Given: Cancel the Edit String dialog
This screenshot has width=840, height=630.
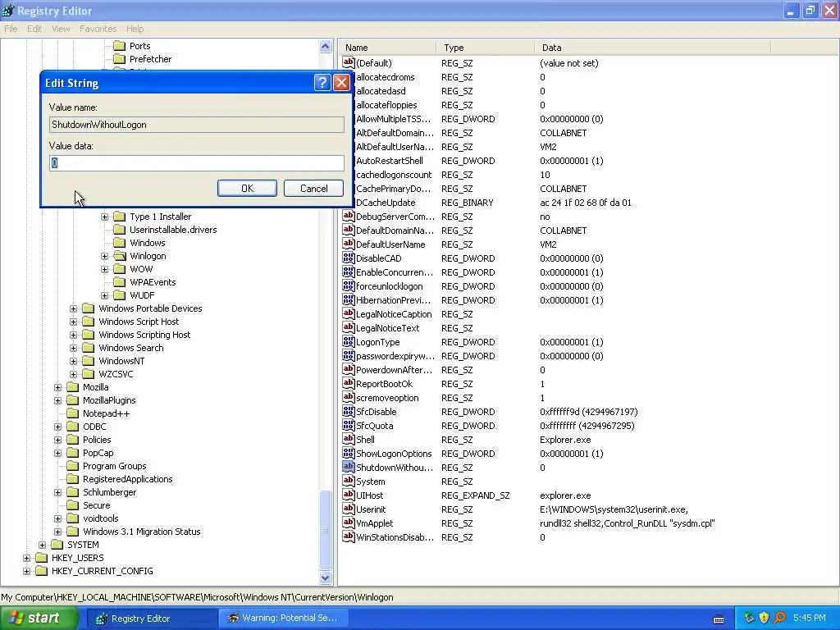Looking at the screenshot, I should tap(314, 189).
